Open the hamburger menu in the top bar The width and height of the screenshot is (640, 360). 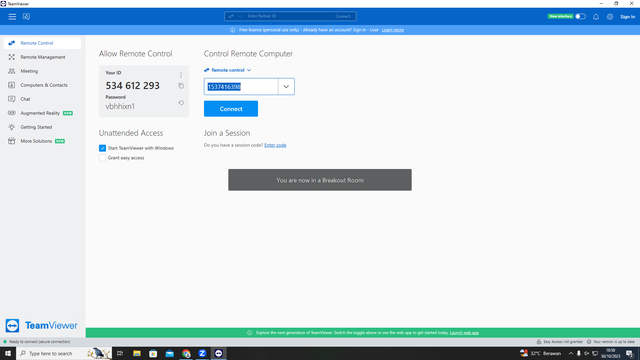coord(12,17)
